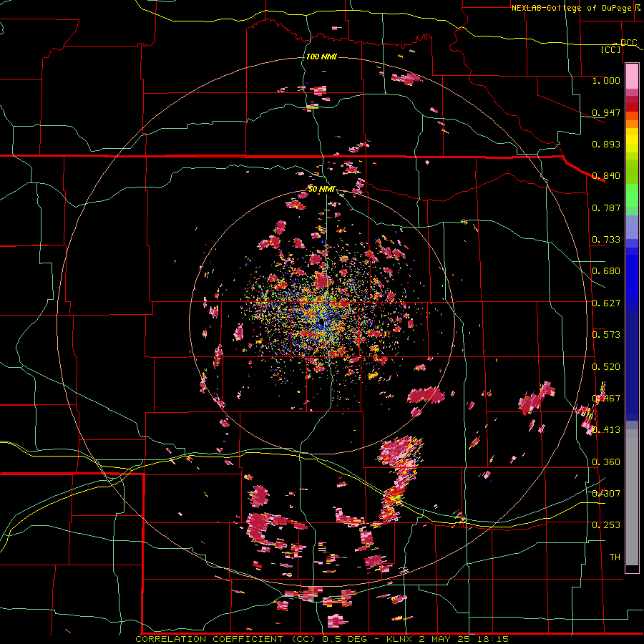This screenshot has height=644, width=644.
Task: Click the NEXLAB-College of DuPage header text
Action: pyautogui.click(x=571, y=8)
